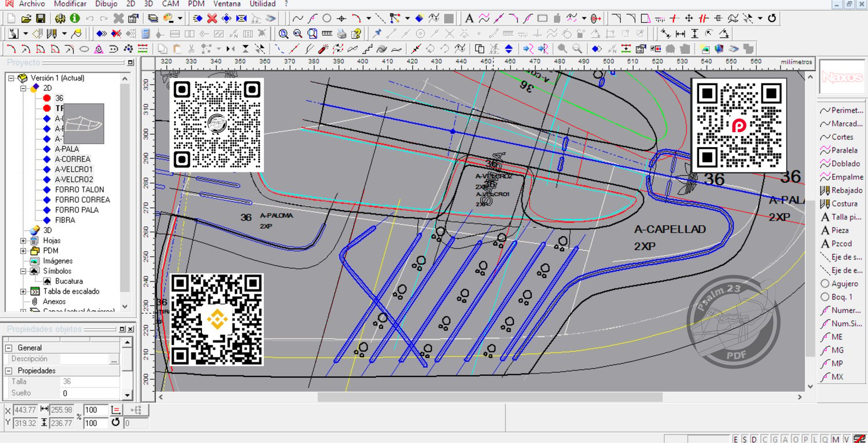The width and height of the screenshot is (868, 443).
Task: Print using the printer icon
Action: coord(342,33)
